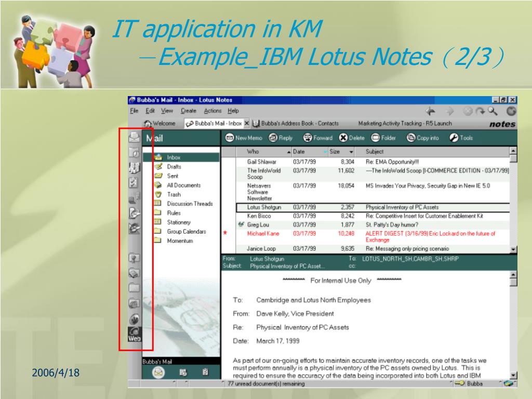Switch to Bubba's Address Book - Contacts tab
The height and width of the screenshot is (399, 532).
pyautogui.click(x=296, y=124)
